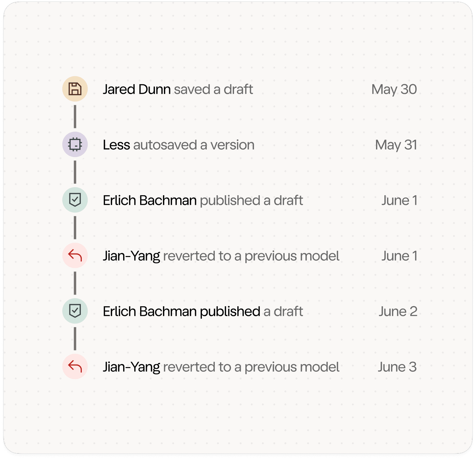This screenshot has width=476, height=459.
Task: Click the green shield check icon dated June 2
Action: [x=75, y=311]
